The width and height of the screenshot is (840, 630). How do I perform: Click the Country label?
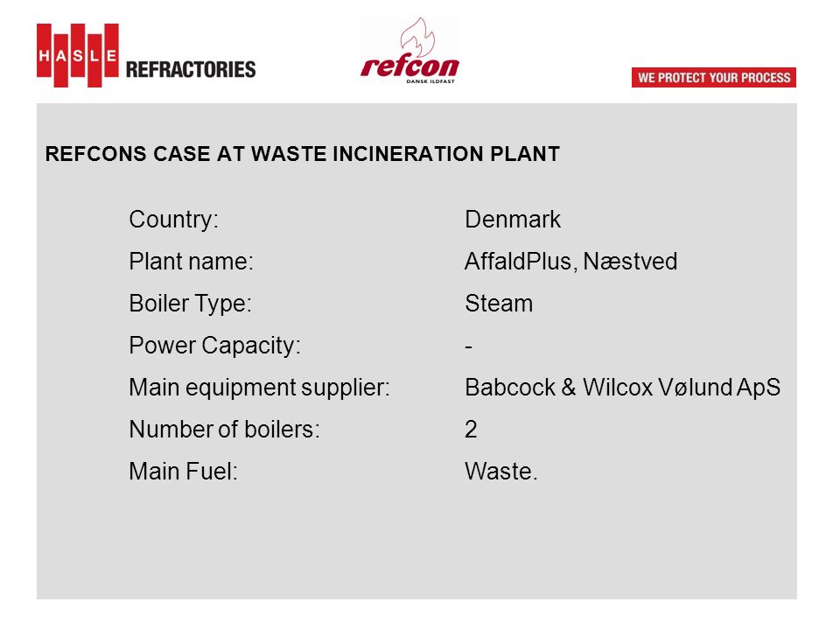(x=173, y=220)
